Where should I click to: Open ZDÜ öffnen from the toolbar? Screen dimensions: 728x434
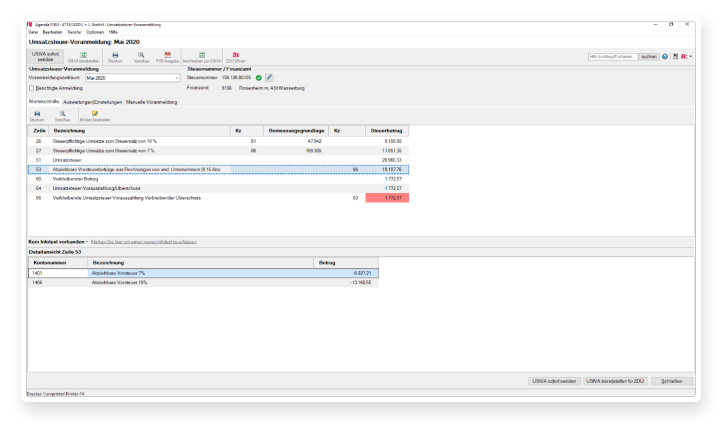pyautogui.click(x=235, y=56)
